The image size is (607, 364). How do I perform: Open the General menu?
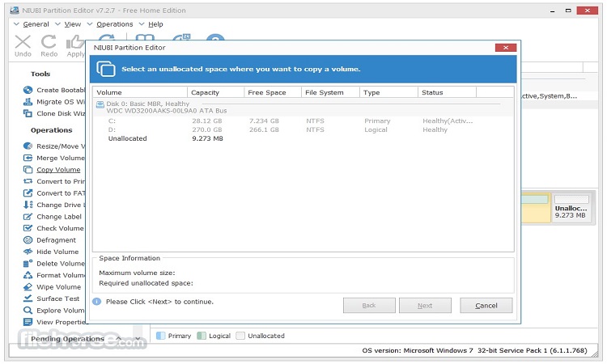tap(35, 24)
